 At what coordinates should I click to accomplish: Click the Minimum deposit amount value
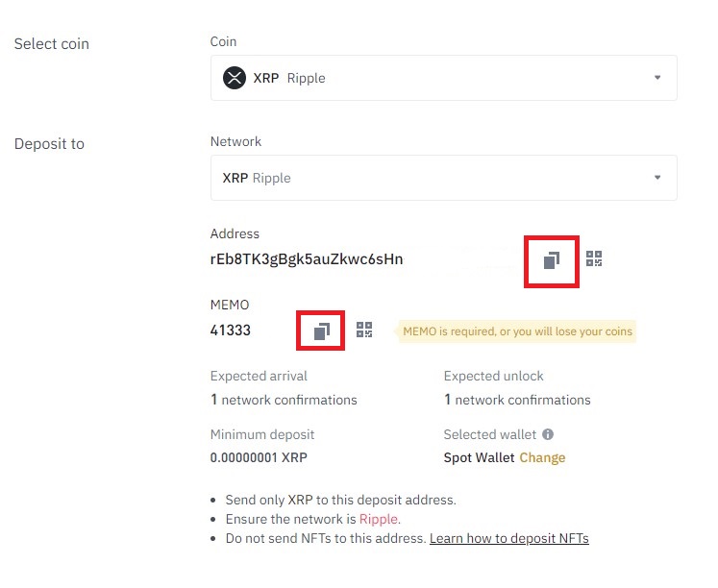(x=259, y=457)
